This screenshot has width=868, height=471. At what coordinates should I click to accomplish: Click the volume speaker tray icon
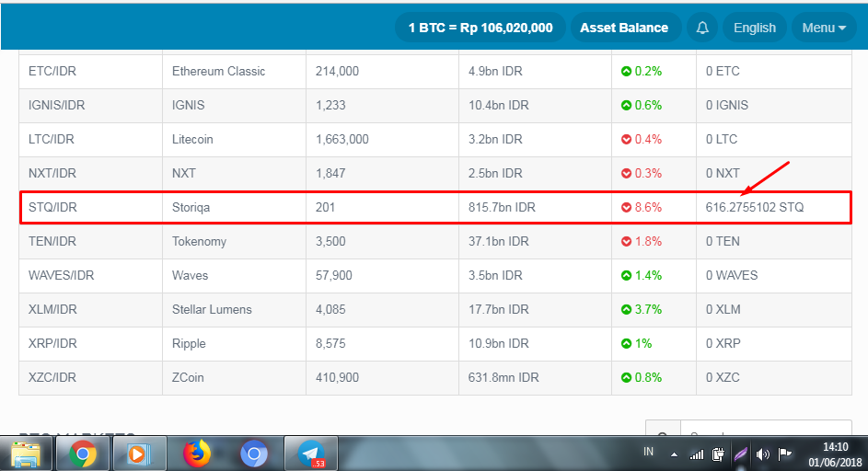[762, 454]
